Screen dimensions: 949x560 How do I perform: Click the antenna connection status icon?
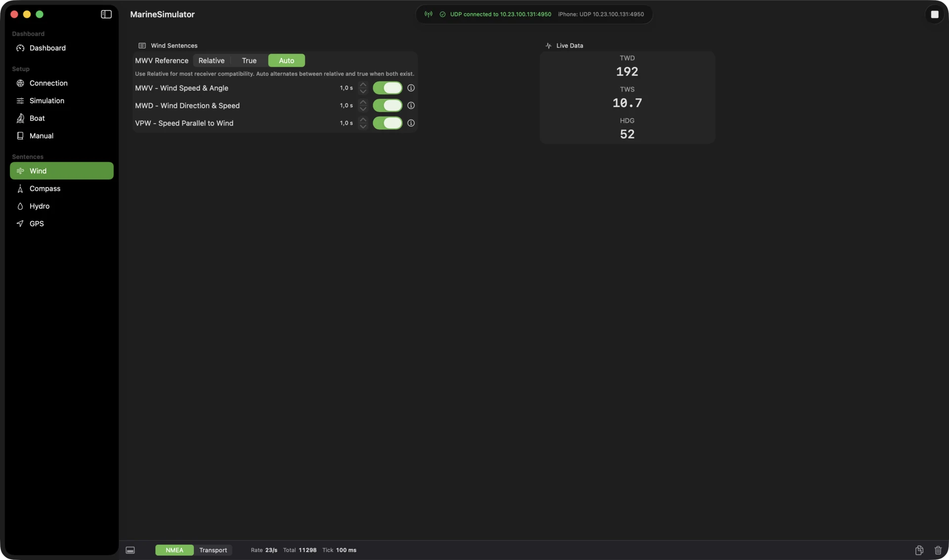coord(429,14)
